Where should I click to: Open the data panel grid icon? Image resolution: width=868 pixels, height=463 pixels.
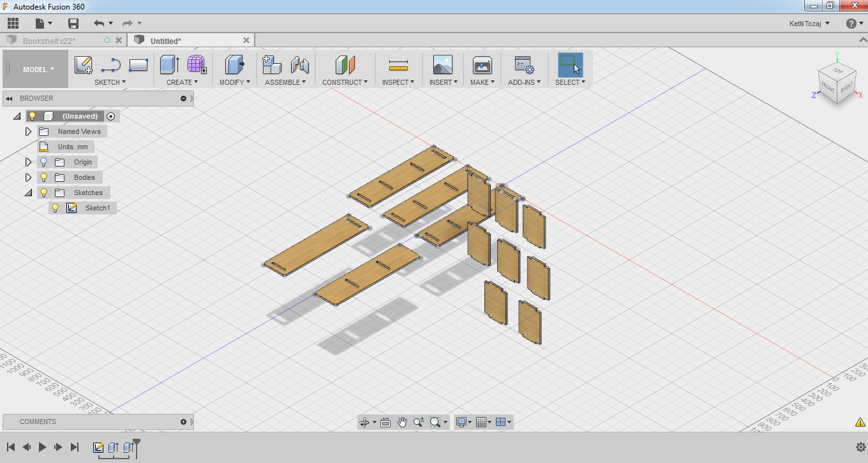[x=13, y=24]
